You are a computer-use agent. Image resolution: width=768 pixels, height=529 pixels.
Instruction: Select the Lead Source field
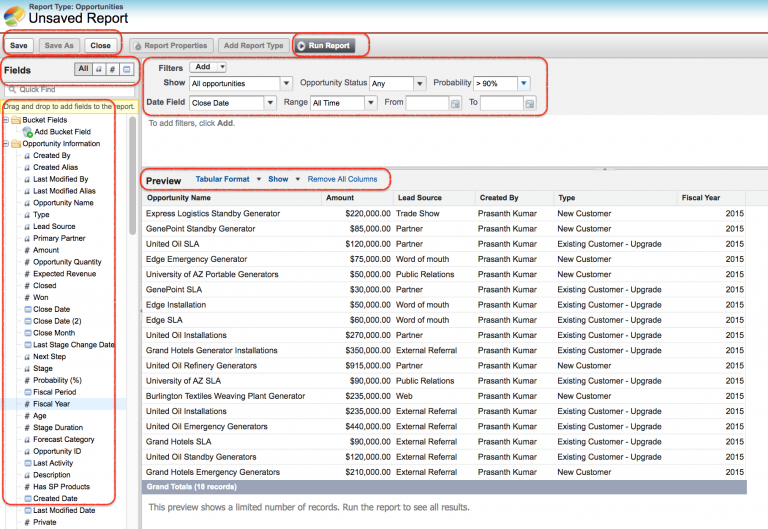(x=54, y=226)
